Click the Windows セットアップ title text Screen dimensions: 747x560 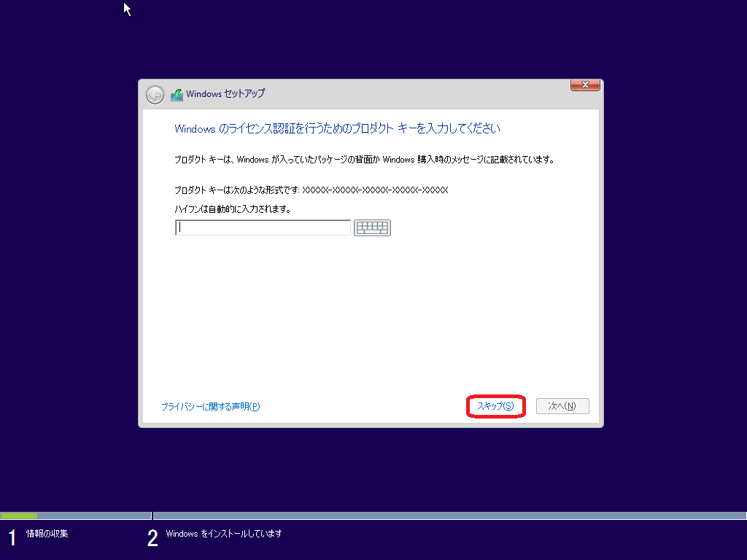pos(225,94)
